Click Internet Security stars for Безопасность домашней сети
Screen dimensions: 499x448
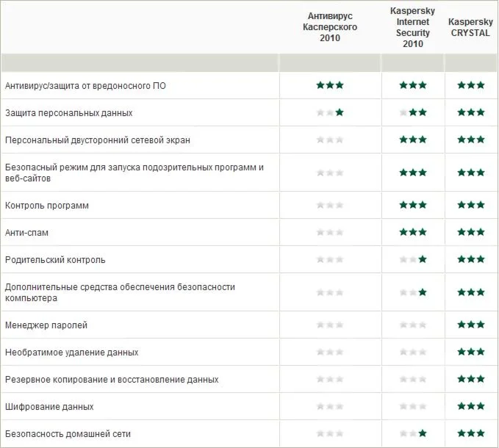[x=413, y=433]
